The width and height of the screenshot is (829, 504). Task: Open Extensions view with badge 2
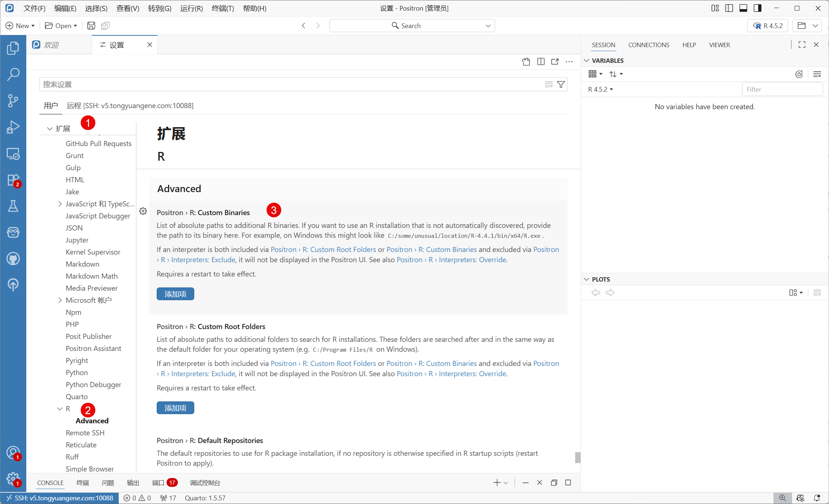pyautogui.click(x=13, y=180)
